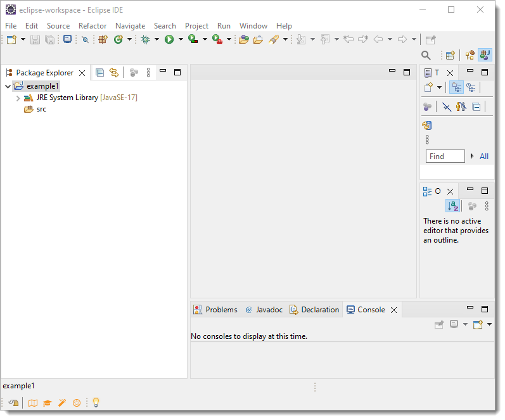The height and width of the screenshot is (420, 505).
Task: Switch to the Declaration tab
Action: 314,310
